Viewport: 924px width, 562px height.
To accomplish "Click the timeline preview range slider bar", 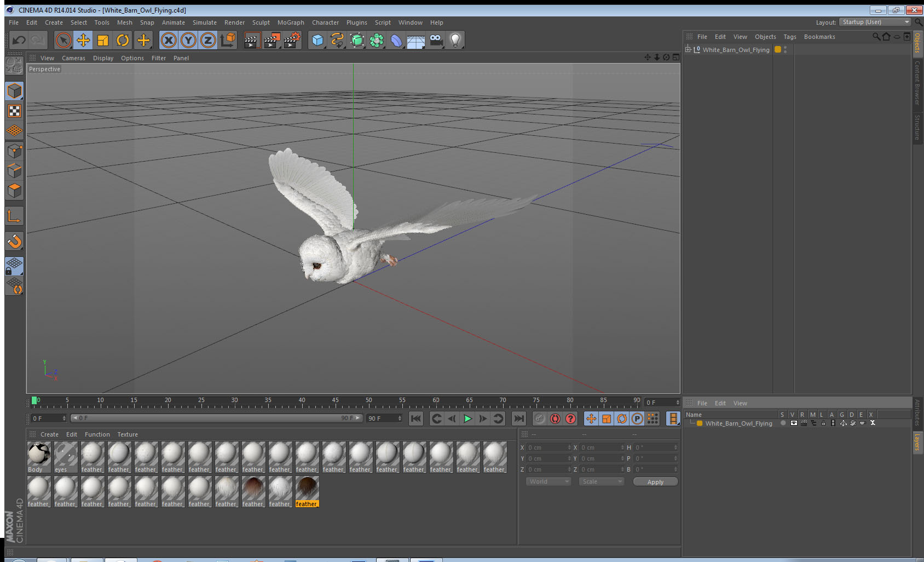I will pos(217,418).
